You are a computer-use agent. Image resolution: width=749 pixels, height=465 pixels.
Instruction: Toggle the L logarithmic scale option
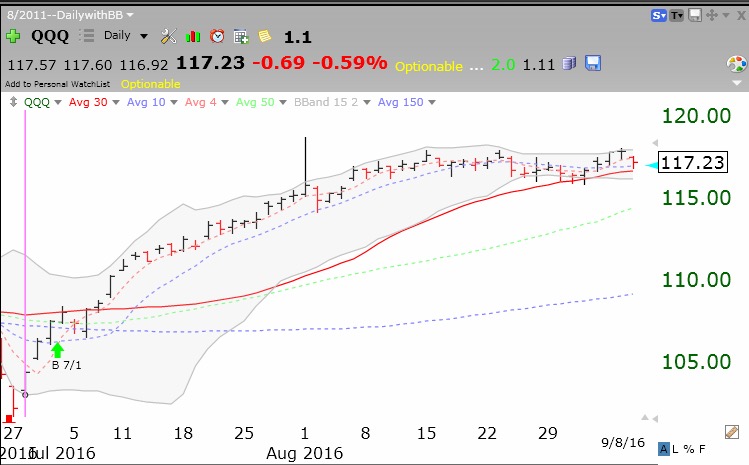[675, 449]
